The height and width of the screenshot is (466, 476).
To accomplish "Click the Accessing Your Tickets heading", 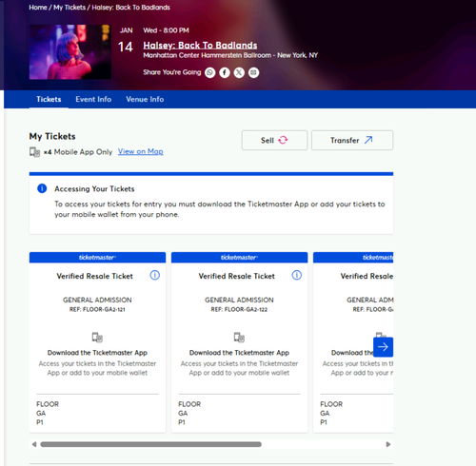I will coord(94,189).
